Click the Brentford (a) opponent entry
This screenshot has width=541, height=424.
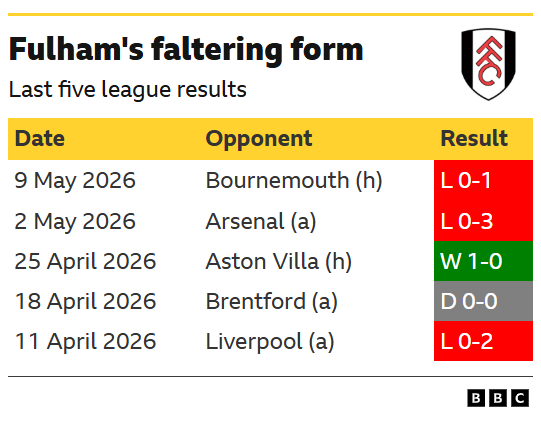point(272,301)
